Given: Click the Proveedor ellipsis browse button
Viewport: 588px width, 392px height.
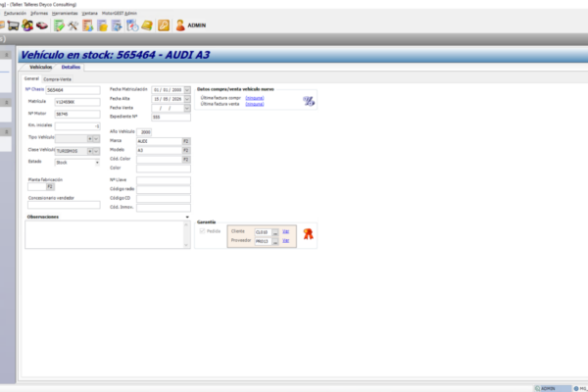Looking at the screenshot, I should (x=274, y=242).
